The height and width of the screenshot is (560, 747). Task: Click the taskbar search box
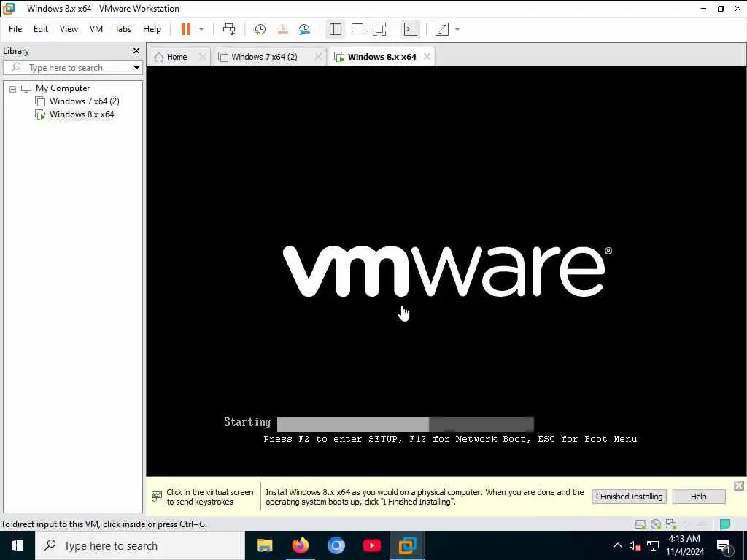click(x=139, y=545)
